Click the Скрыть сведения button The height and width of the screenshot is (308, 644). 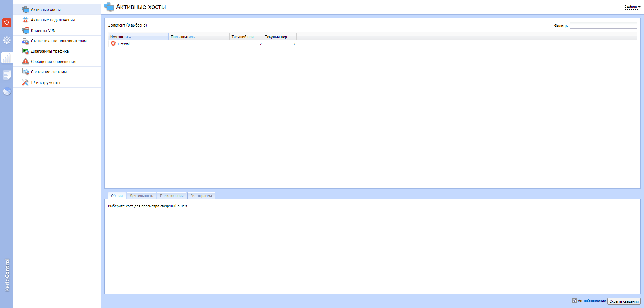tap(624, 301)
